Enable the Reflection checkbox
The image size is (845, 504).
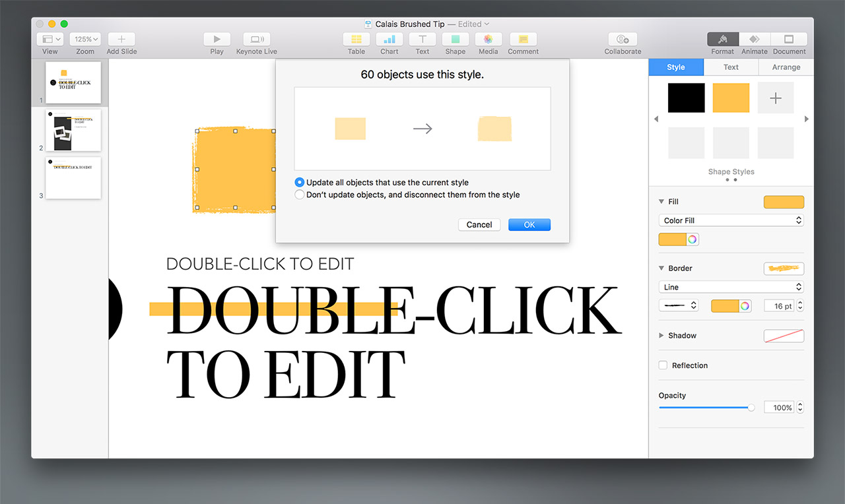pyautogui.click(x=663, y=365)
